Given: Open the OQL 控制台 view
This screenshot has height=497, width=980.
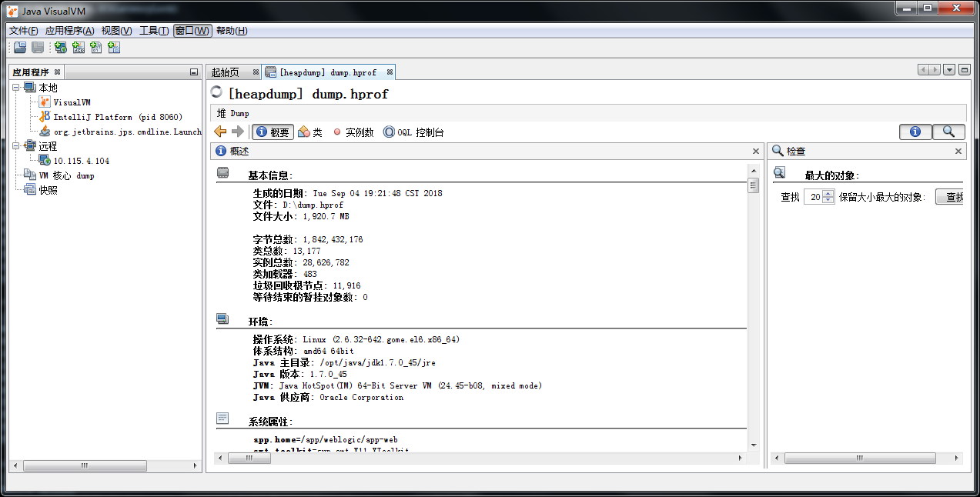Looking at the screenshot, I should (413, 132).
